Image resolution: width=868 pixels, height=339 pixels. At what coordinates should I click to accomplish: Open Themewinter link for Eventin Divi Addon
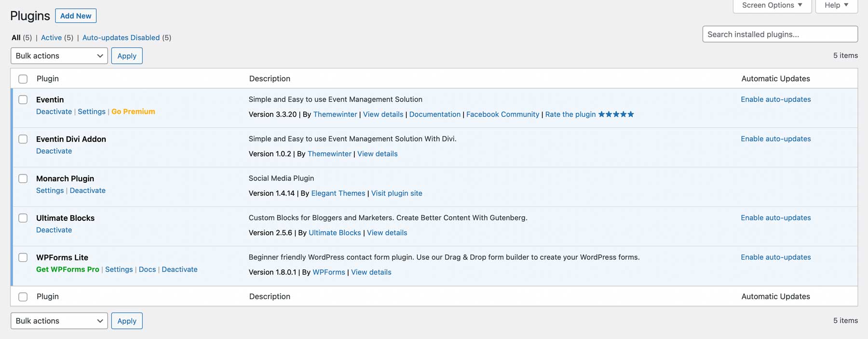click(x=329, y=154)
